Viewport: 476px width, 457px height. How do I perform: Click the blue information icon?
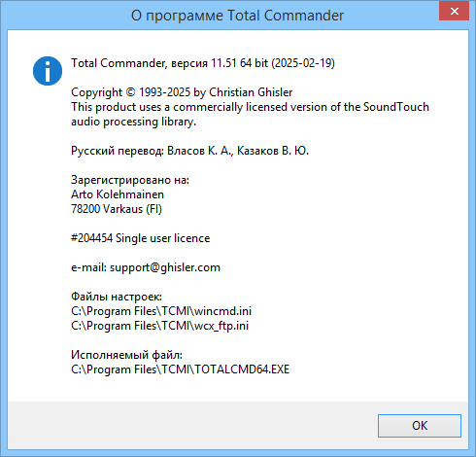click(48, 71)
